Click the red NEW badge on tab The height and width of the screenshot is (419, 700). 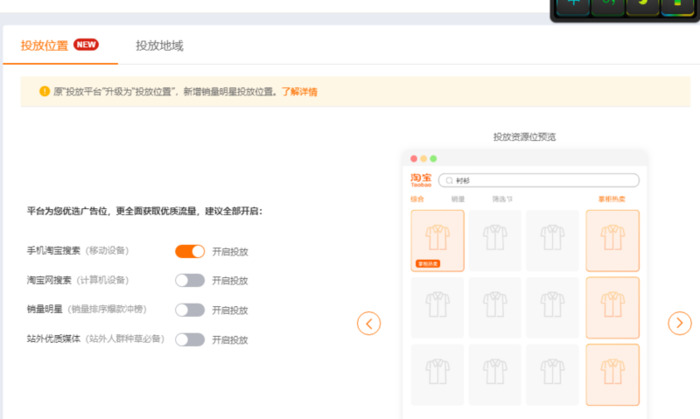pos(86,45)
